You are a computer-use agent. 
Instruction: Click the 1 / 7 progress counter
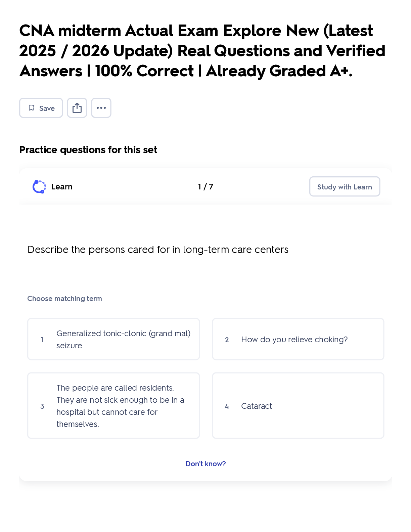pos(205,187)
